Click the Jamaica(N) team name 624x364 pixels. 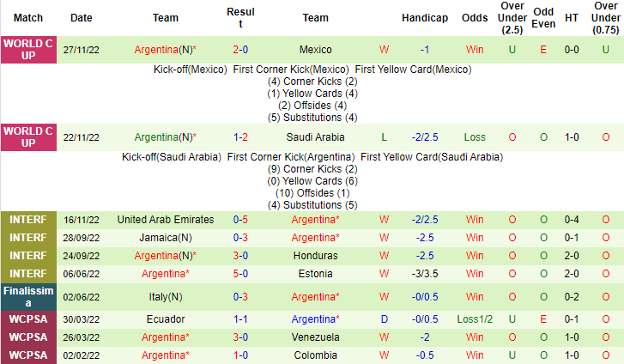click(166, 238)
